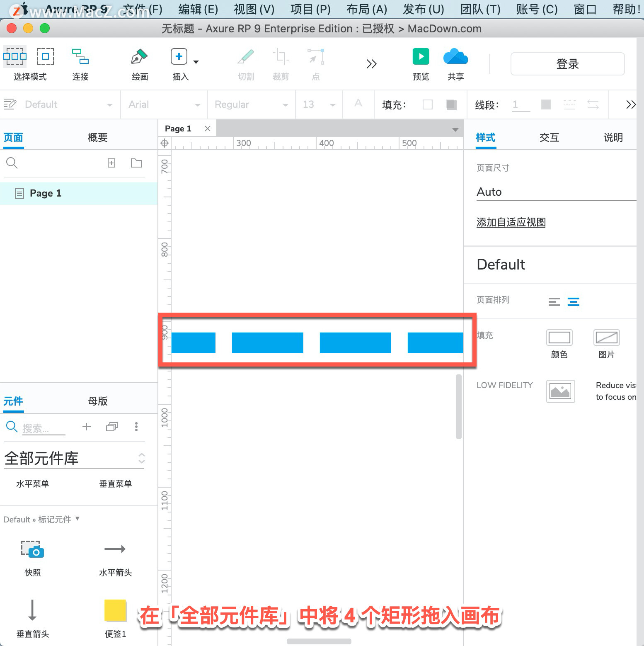Select the 连接 connector tool
644x646 pixels.
point(80,56)
